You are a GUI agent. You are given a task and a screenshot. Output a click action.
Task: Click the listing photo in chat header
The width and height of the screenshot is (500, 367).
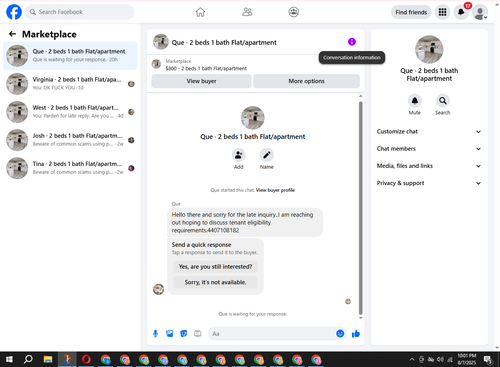point(161,42)
